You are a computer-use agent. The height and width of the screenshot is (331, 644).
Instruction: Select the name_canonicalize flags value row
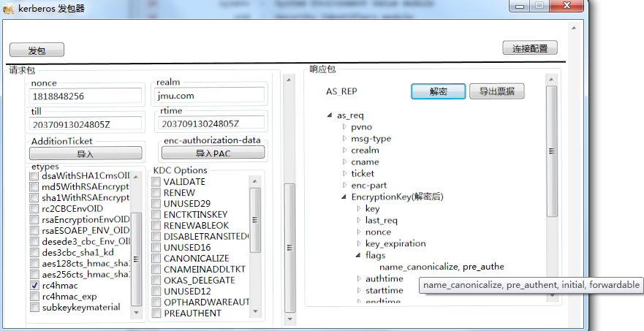442,267
